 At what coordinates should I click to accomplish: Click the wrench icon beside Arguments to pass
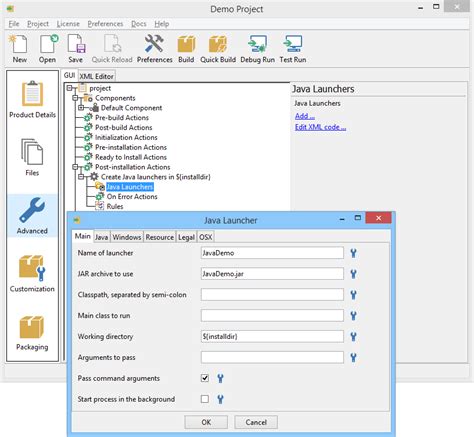coord(353,358)
